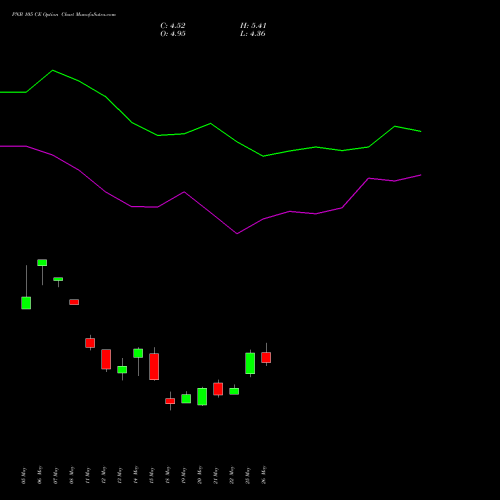The width and height of the screenshot is (500, 500).
Task: Click the chart title text at top left
Action: tap(64, 15)
